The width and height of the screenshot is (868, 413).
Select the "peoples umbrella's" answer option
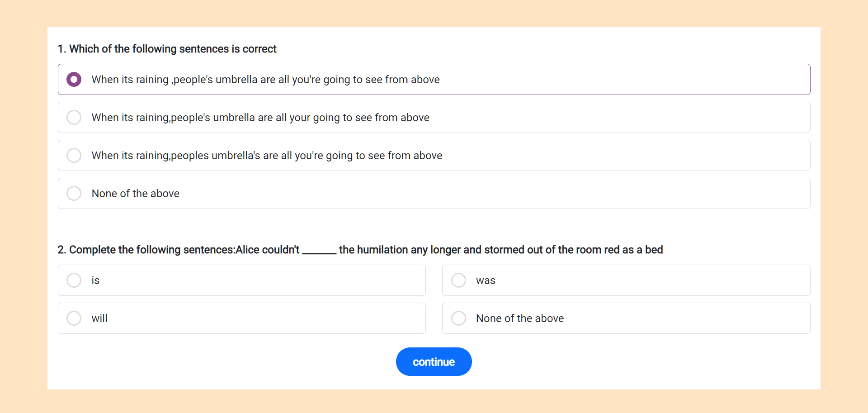pyautogui.click(x=74, y=155)
